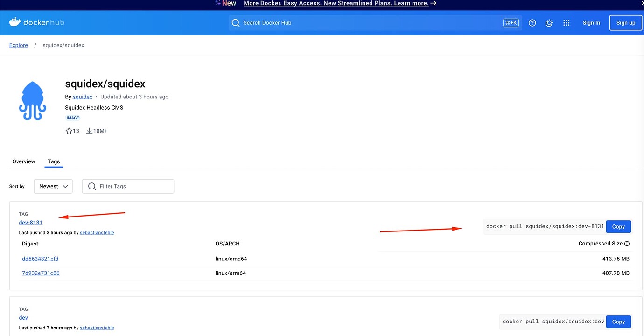Click the downloads arrow icon
Screen dimensions: 644x336
pos(89,131)
